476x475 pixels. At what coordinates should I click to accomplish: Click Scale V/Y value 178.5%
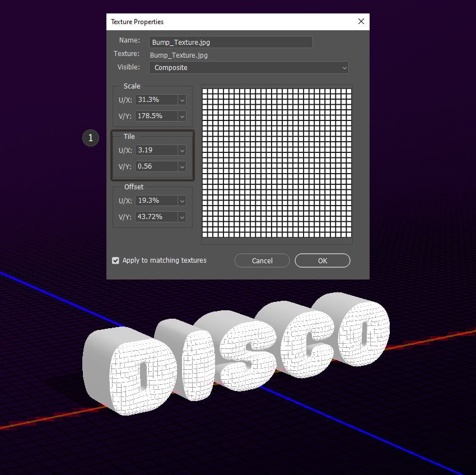pos(156,116)
